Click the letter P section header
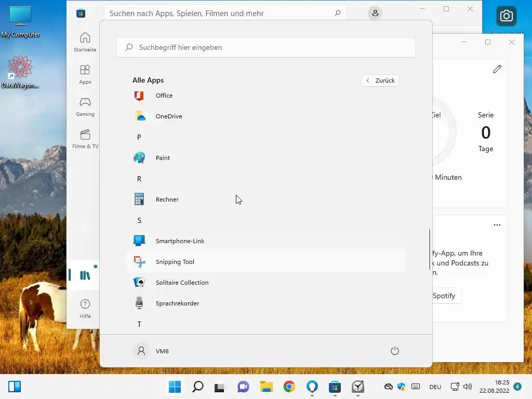The height and width of the screenshot is (399, 532). [139, 137]
